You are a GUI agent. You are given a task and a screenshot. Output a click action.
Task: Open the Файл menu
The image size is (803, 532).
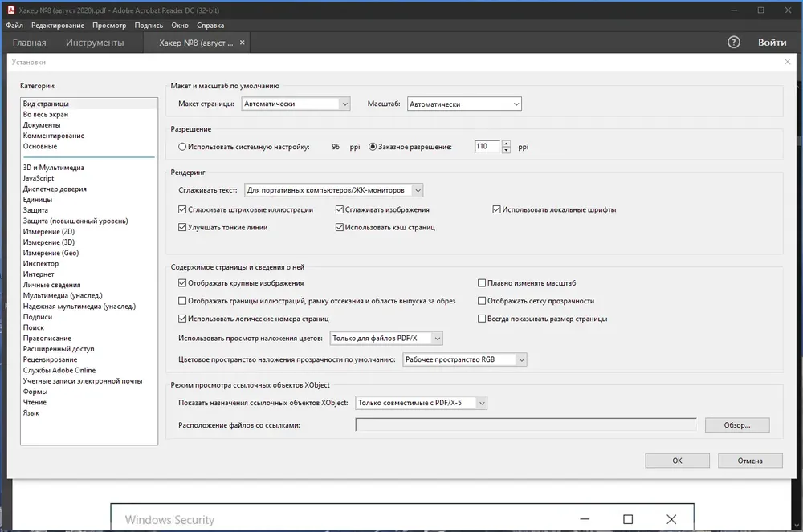click(14, 25)
